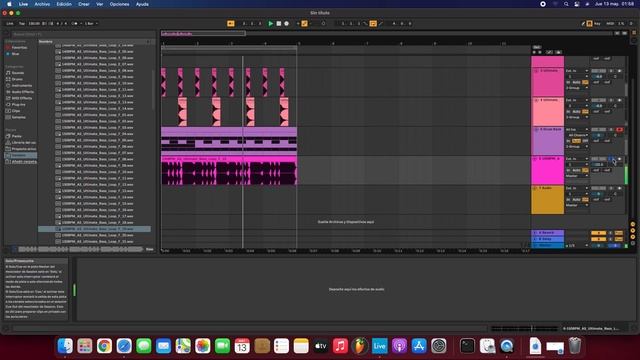Click the Master track volume control
640x360 pixels.
(599, 245)
